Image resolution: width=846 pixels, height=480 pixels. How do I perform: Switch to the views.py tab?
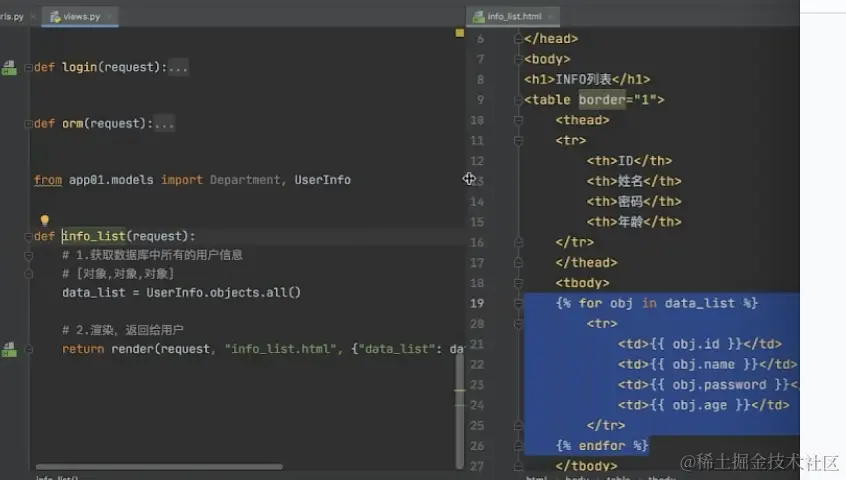pyautogui.click(x=80, y=17)
